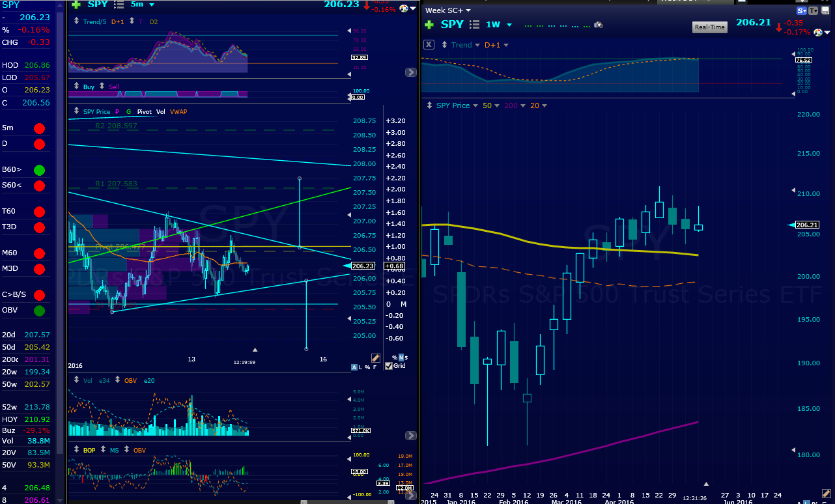Click move handle beside SPY Price in 5m chart
Viewport: 835px width, 504px height.
click(x=77, y=111)
